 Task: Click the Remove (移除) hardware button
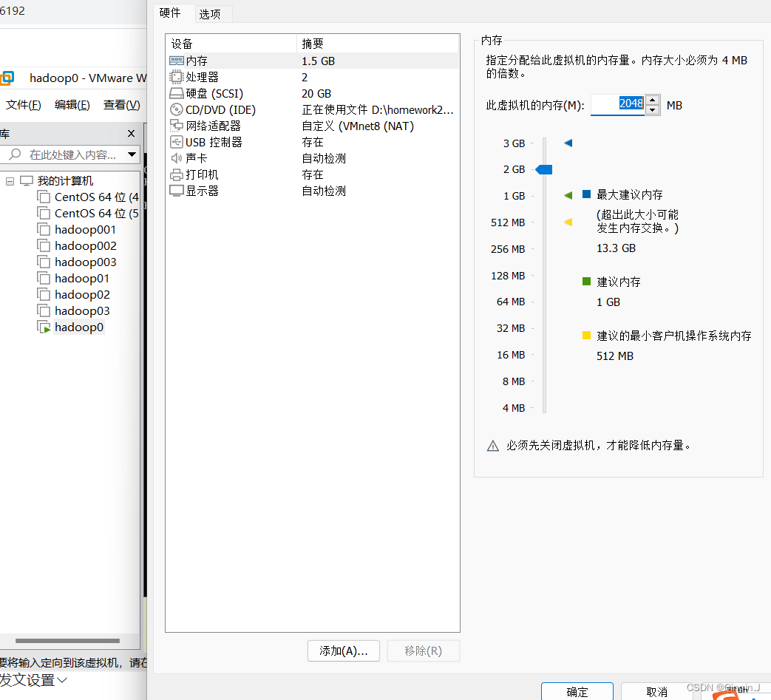pos(424,650)
